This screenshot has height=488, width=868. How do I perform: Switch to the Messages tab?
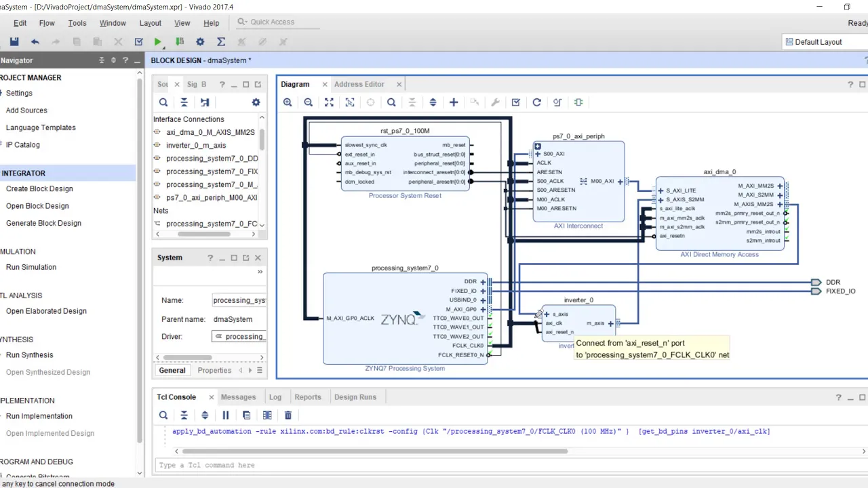pyautogui.click(x=239, y=397)
